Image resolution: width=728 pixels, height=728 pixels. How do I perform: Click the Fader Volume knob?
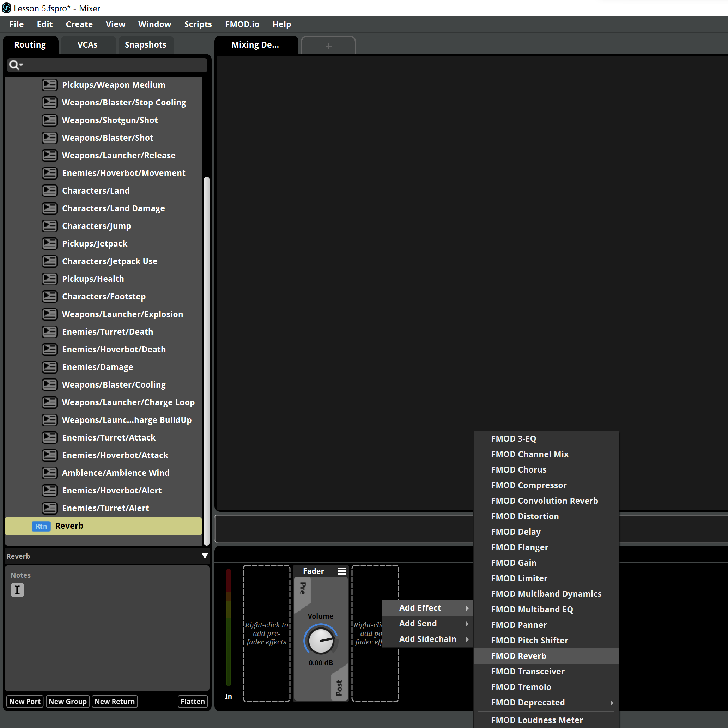click(x=321, y=640)
